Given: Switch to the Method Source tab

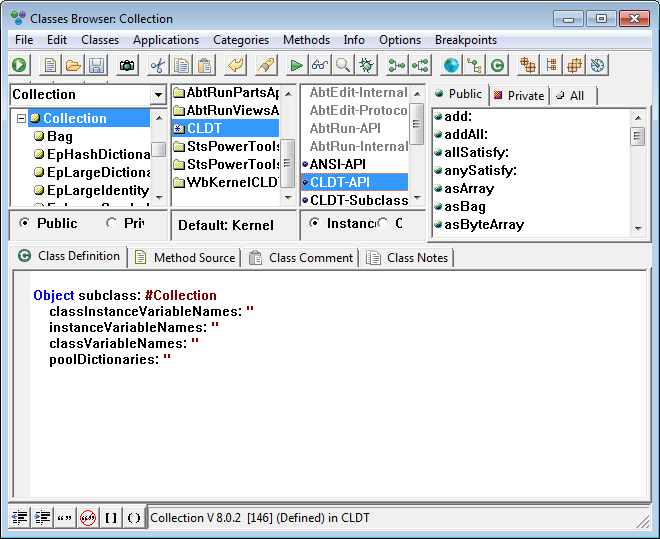Looking at the screenshot, I should click(185, 257).
